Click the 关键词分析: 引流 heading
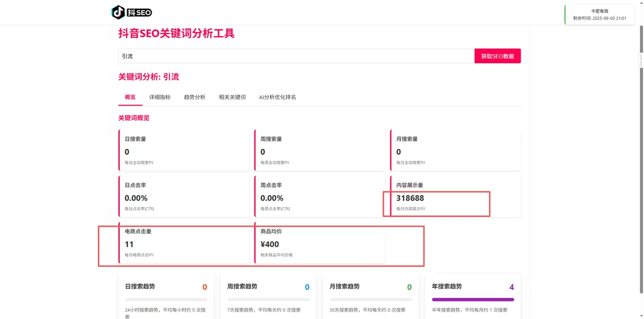644x319 pixels. tap(148, 77)
